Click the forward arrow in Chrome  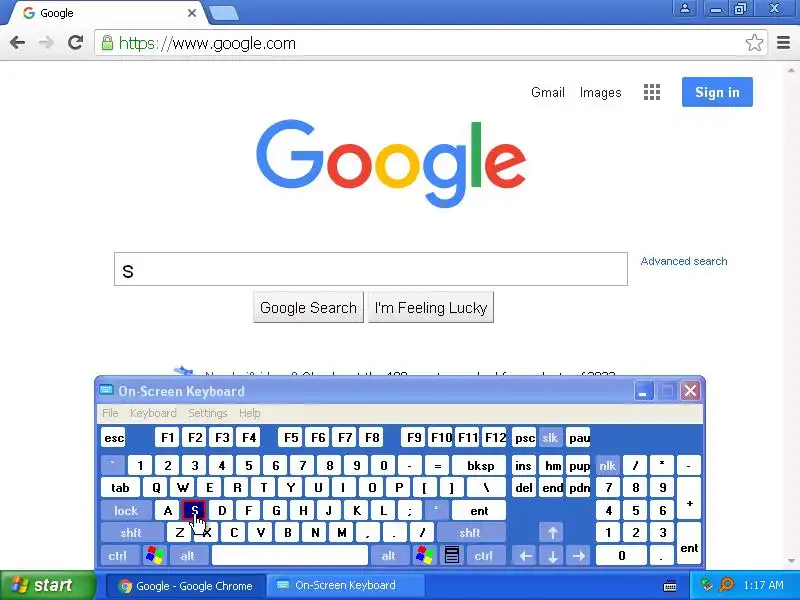click(46, 43)
